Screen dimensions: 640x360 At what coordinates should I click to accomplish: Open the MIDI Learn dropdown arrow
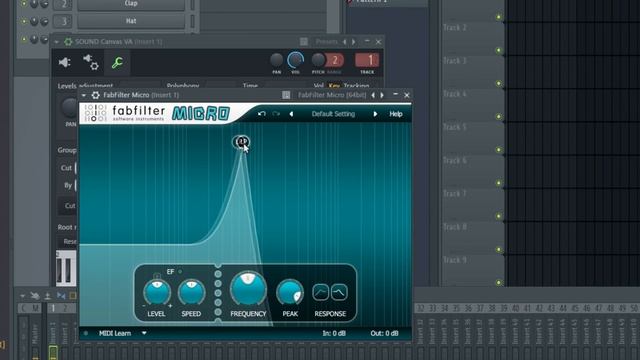pos(144,333)
